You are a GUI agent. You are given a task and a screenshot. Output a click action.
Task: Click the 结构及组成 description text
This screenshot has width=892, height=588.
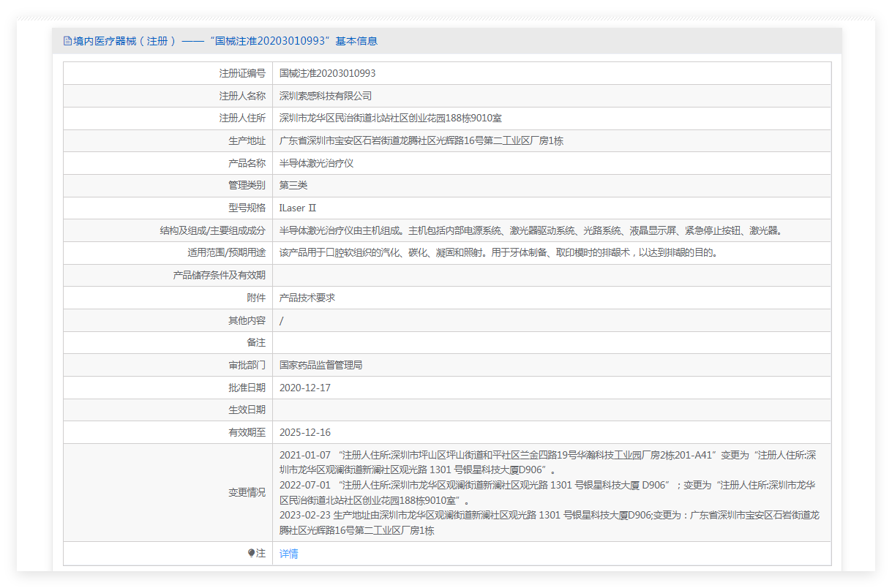coord(531,230)
